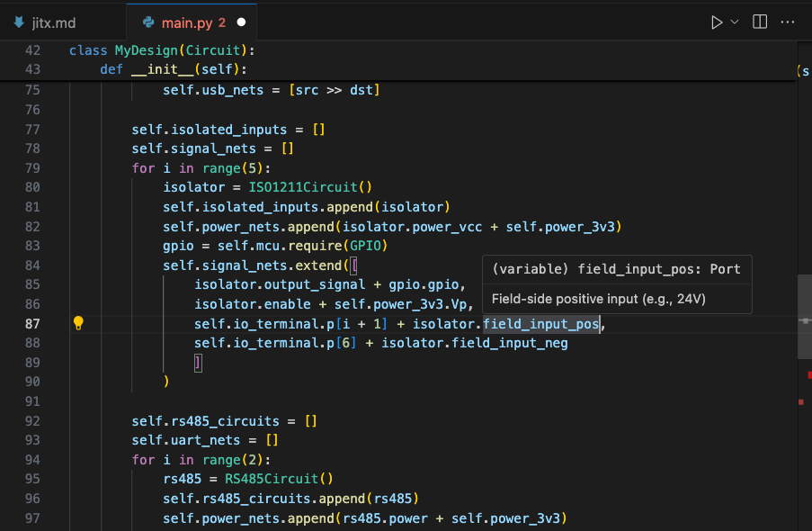This screenshot has height=531, width=812.
Task: Run the Python file with play button
Action: tap(717, 22)
